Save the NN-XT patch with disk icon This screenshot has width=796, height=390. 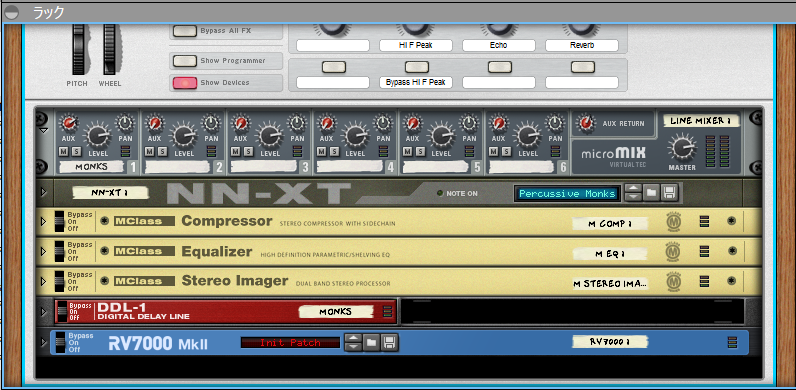[669, 192]
